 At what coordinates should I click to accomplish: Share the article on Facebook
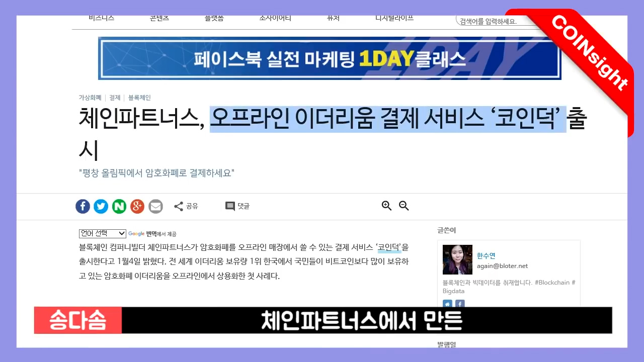tap(83, 206)
